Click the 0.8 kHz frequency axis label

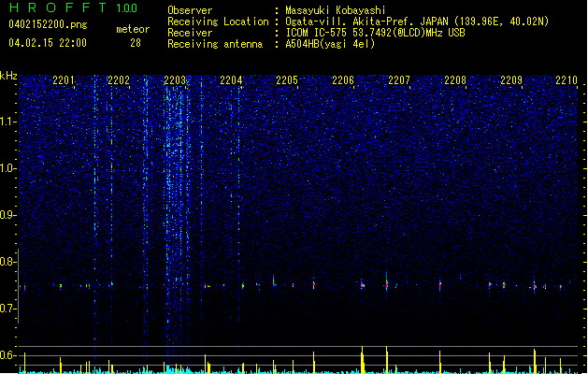8,262
